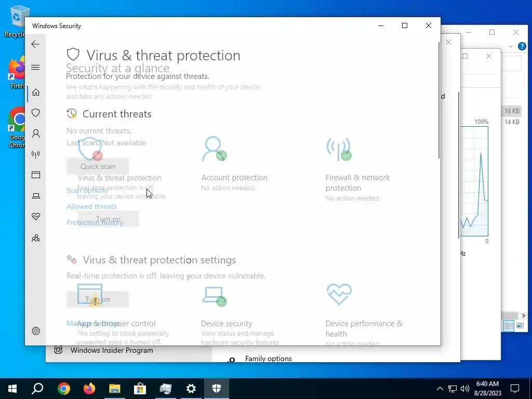Open Microsoft Store from the taskbar
This screenshot has height=399, width=532.
pos(140,389)
